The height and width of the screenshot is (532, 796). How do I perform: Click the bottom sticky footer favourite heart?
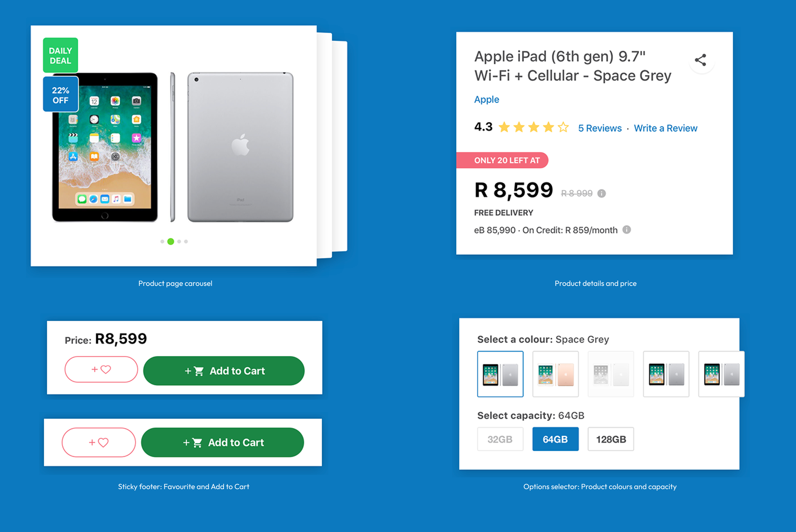(99, 443)
